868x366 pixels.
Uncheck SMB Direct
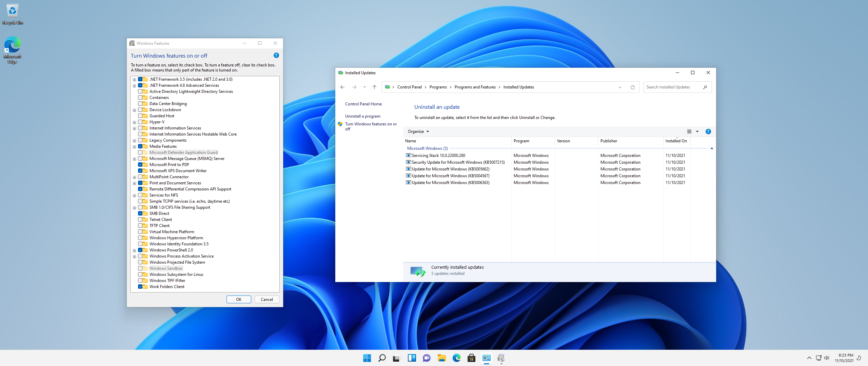coord(140,213)
